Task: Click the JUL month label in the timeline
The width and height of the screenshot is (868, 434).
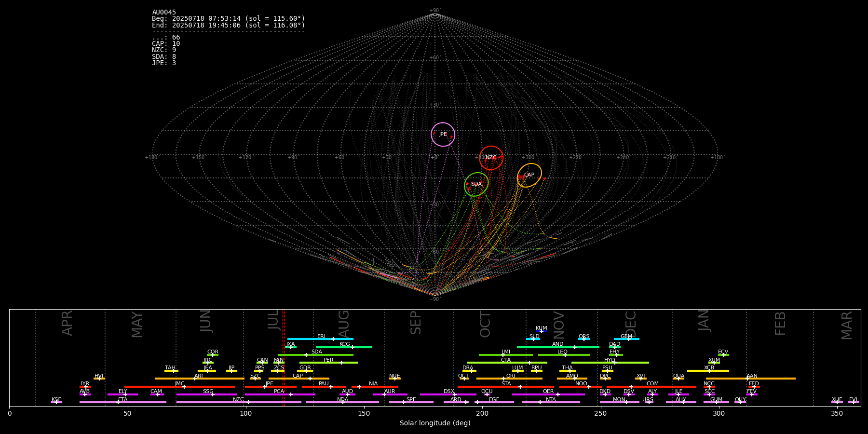Action: coord(273,319)
